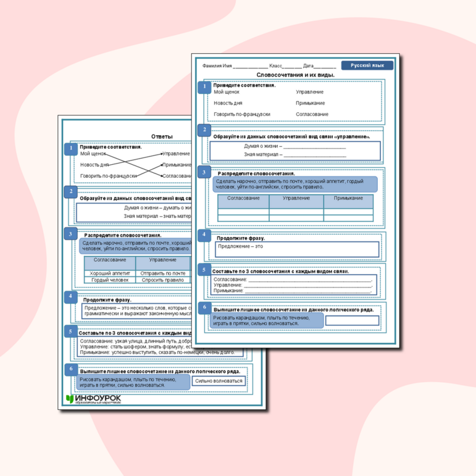Click the empty answer box in task 6
476x476 pixels.
[352, 320]
